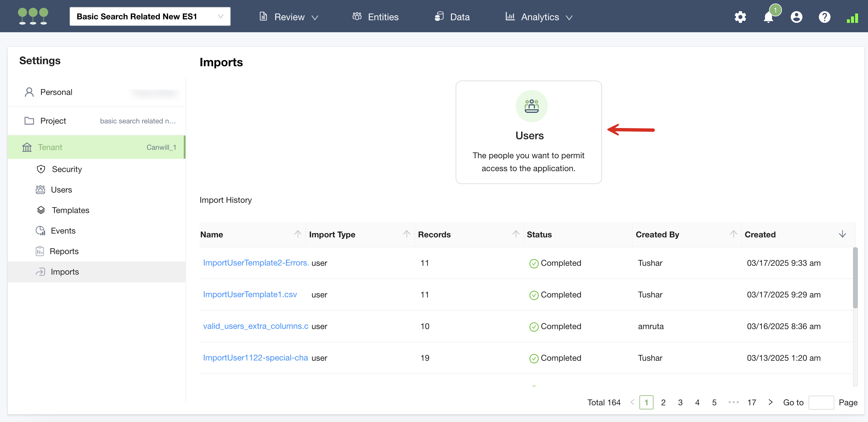Click the Go to page input field

click(x=821, y=402)
